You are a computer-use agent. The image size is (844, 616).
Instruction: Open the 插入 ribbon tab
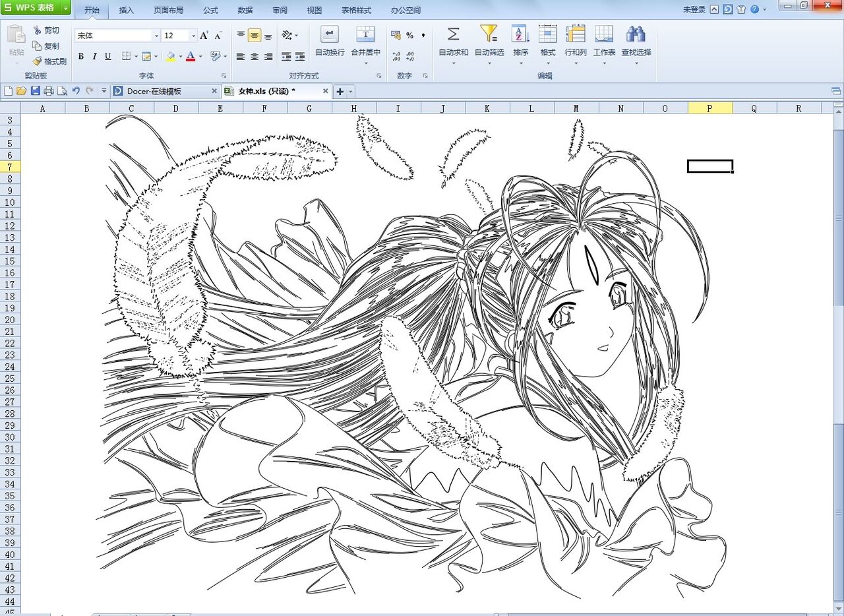point(126,11)
